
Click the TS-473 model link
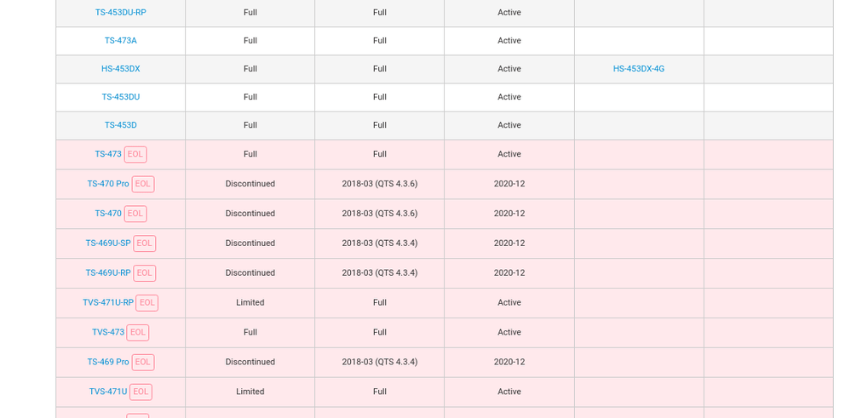pos(108,154)
